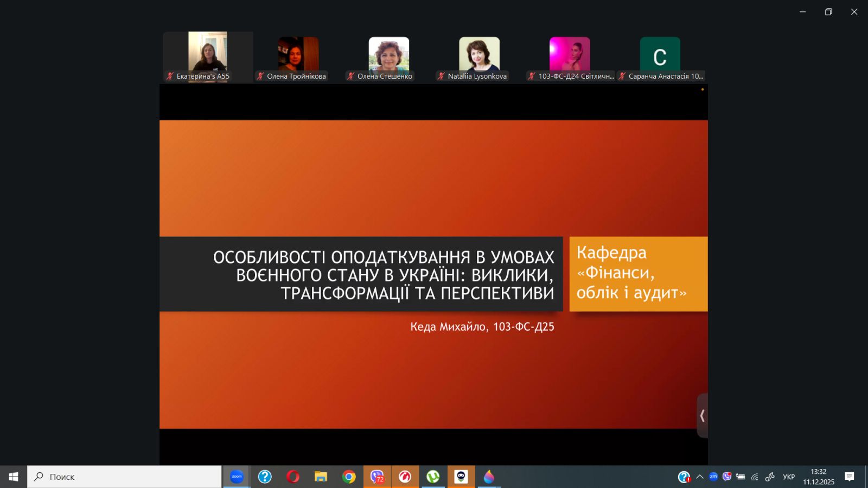Launch Google Chrome from the taskbar
The image size is (868, 488).
[349, 477]
